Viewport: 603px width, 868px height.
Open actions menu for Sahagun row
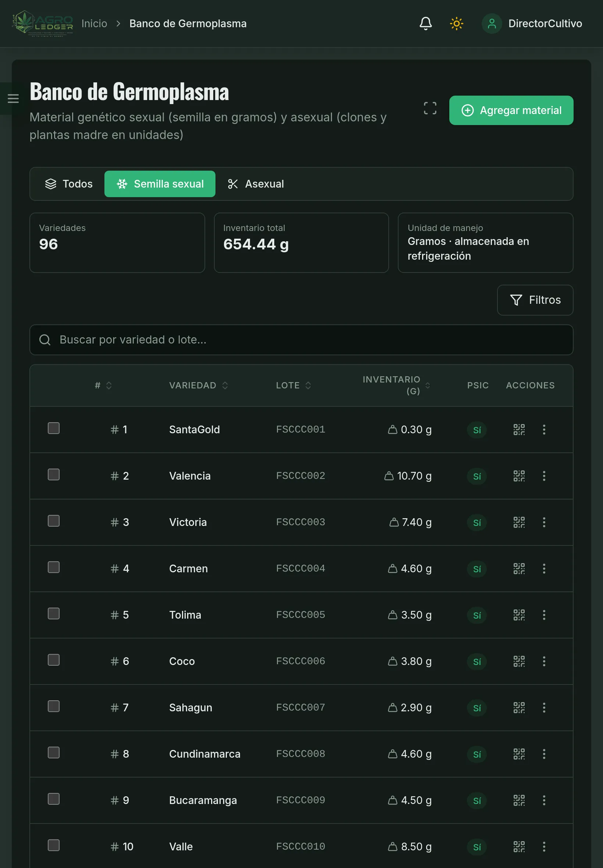point(544,707)
